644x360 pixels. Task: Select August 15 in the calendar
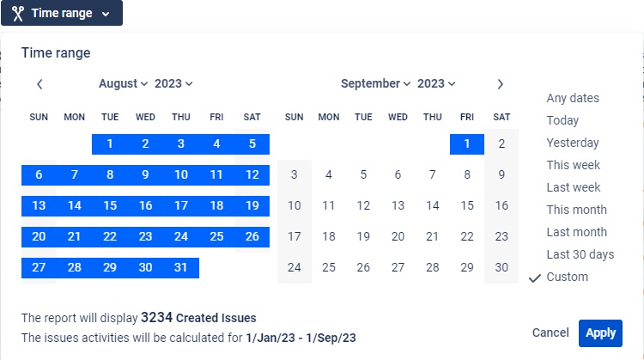(110, 205)
